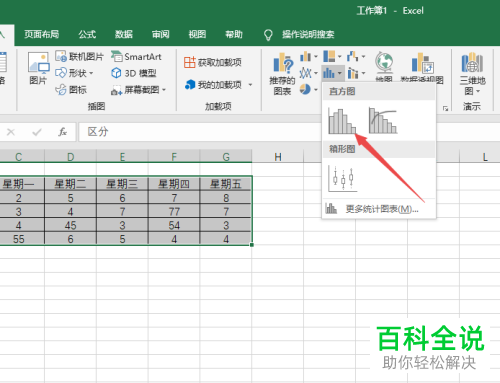Expand the 我的加载项 dropdown arrow
This screenshot has width=500, height=383.
[250, 85]
